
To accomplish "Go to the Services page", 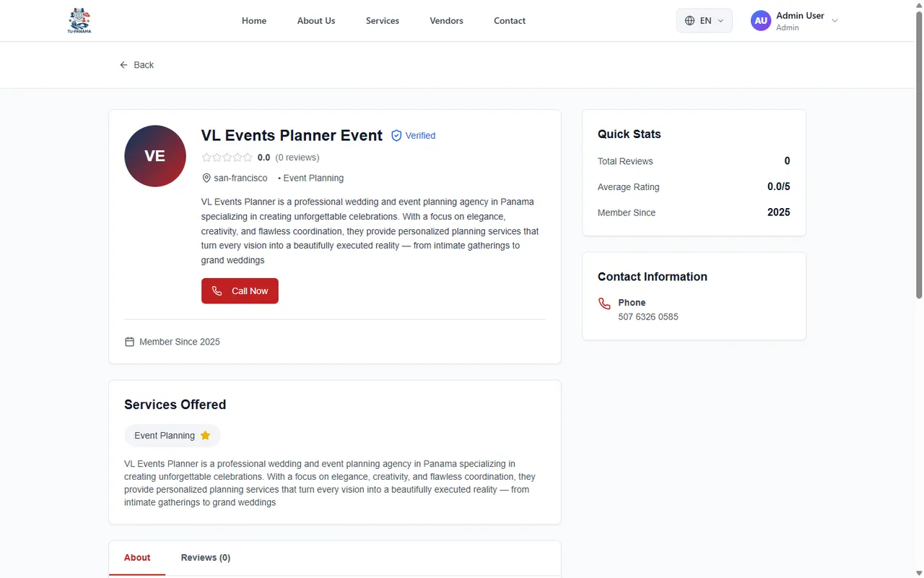I will [x=383, y=21].
